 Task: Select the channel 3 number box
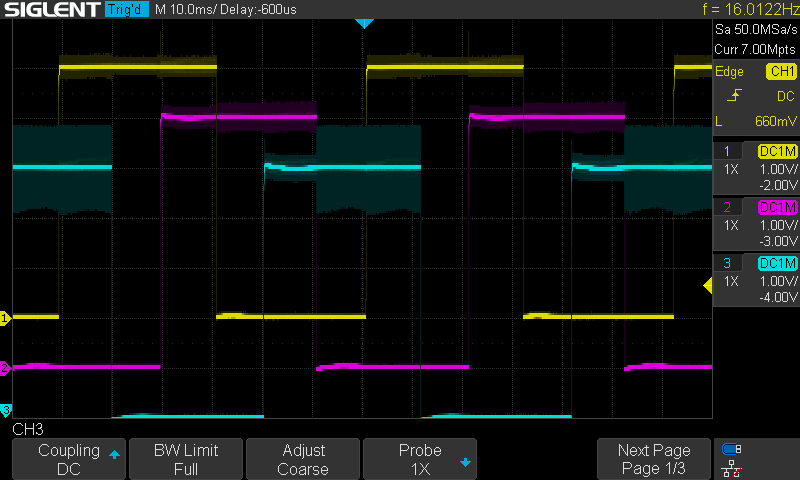pos(727,263)
